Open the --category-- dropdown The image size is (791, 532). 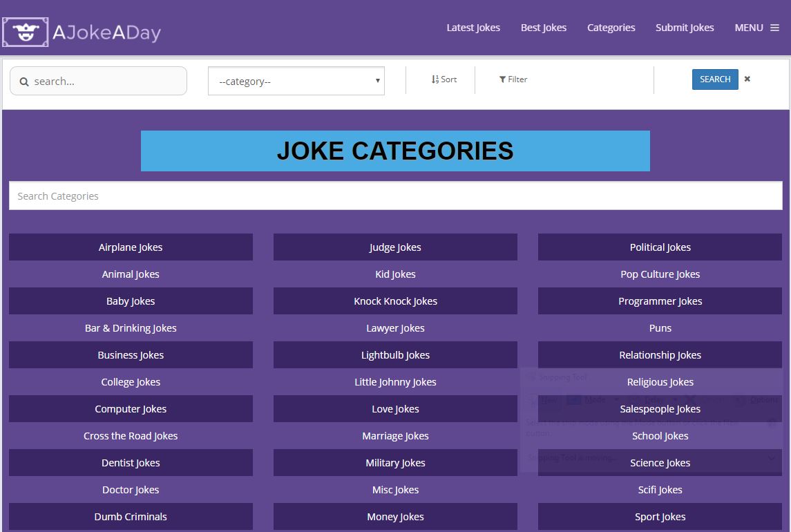[296, 80]
